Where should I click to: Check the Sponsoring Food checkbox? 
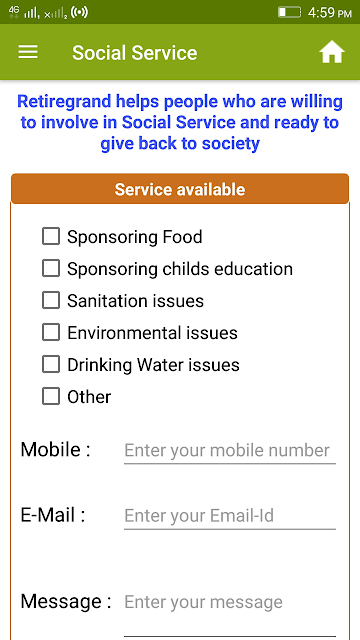click(x=51, y=236)
